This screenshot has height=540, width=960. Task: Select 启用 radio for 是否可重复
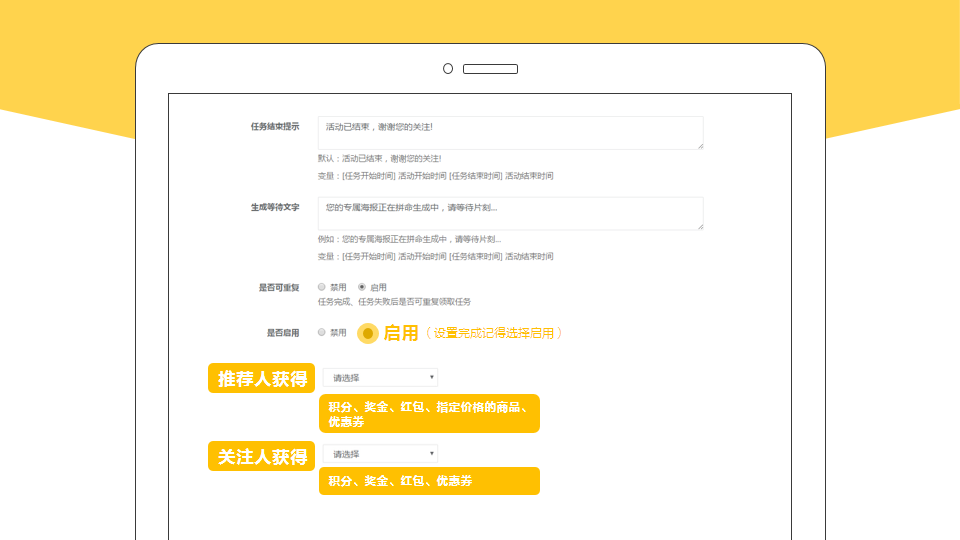point(362,287)
